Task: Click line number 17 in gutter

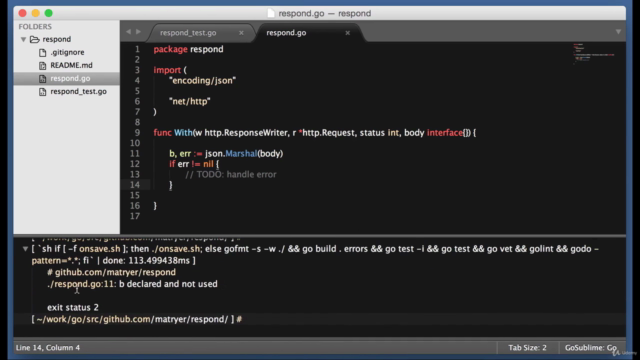Action: click(135, 216)
